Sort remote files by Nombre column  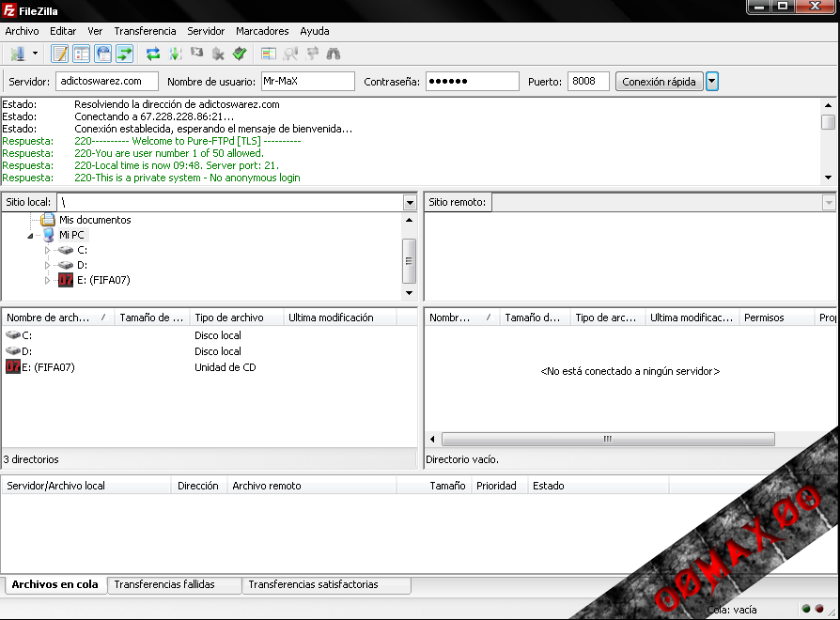461,318
